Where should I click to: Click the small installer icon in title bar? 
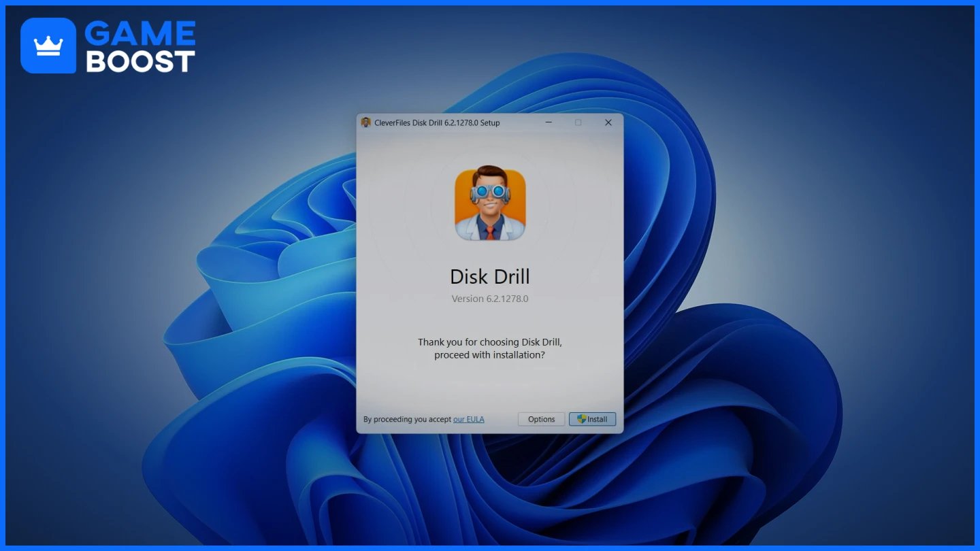366,122
